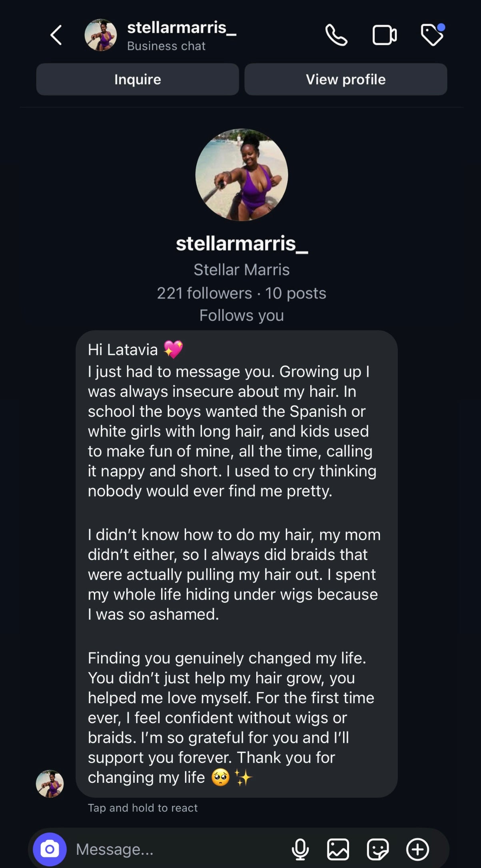Start a voice call with stellarmarris_
This screenshot has height=868, width=481.
pos(336,35)
